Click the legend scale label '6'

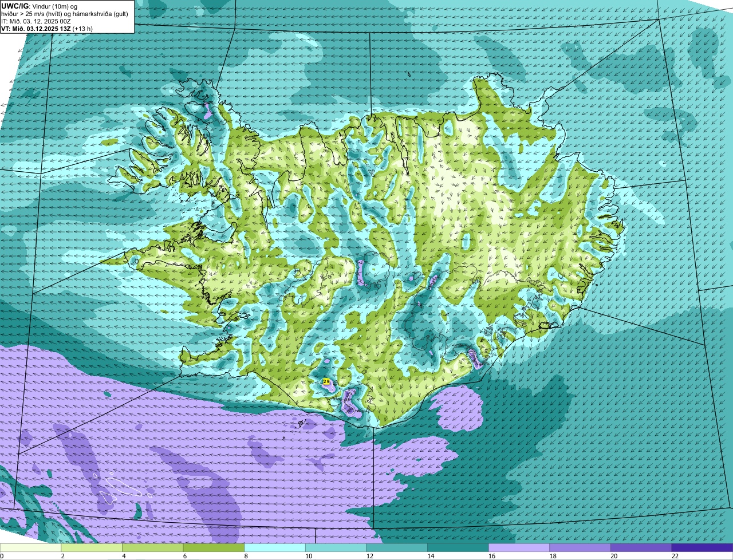184,556
